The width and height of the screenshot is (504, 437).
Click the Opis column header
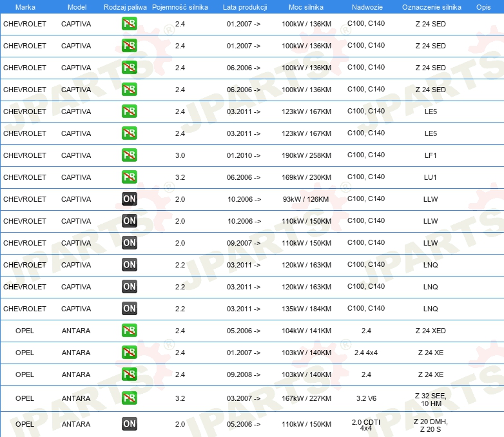(483, 6)
